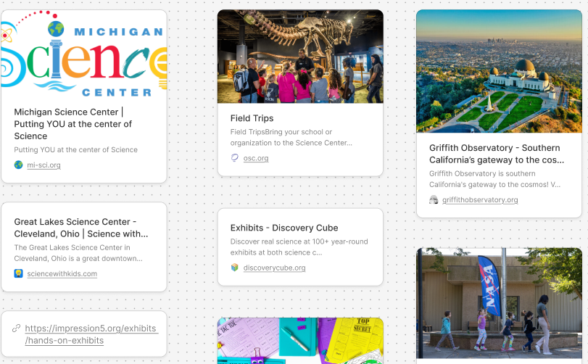Image resolution: width=588 pixels, height=364 pixels.
Task: Open the impression5.org hands-on-exhibits URL
Action: click(91, 334)
